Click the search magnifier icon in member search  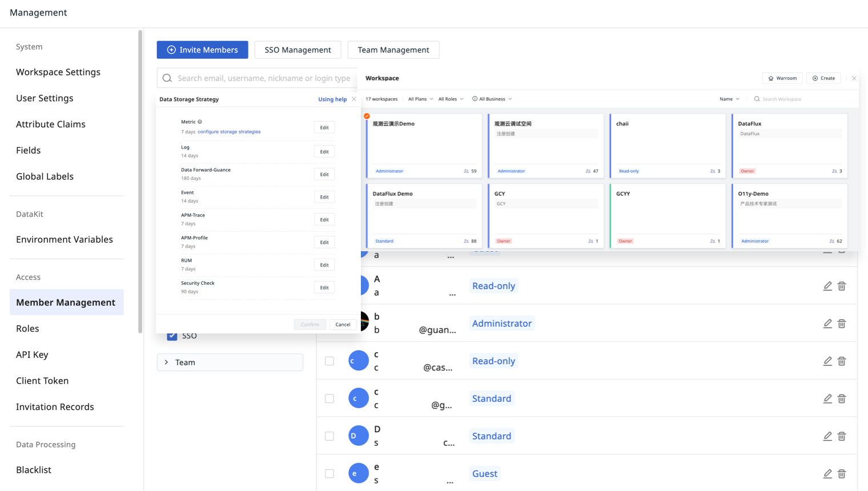pyautogui.click(x=167, y=78)
